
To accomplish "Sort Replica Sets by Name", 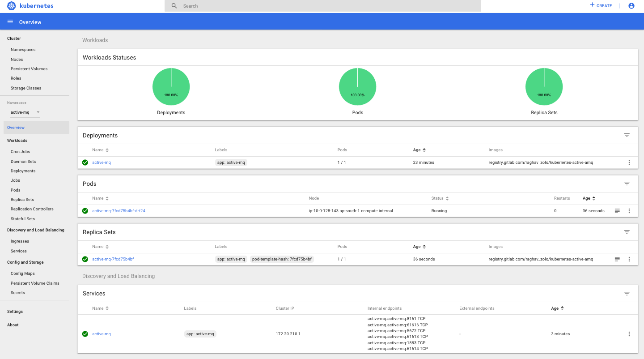I will pyautogui.click(x=100, y=247).
